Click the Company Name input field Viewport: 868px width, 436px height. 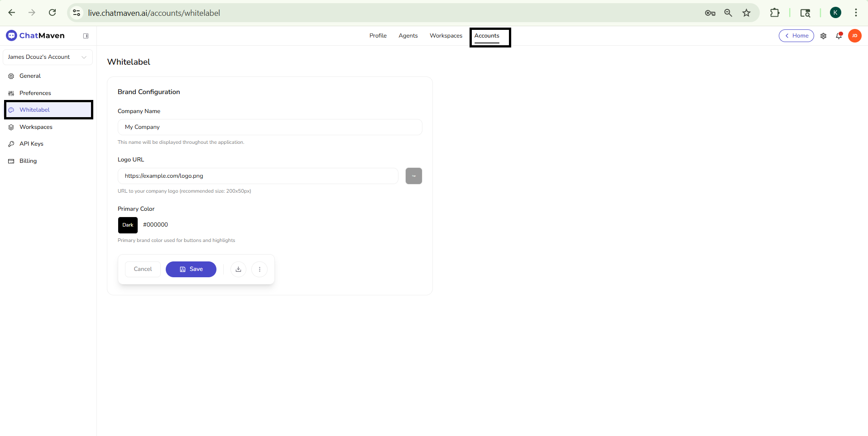click(x=270, y=127)
